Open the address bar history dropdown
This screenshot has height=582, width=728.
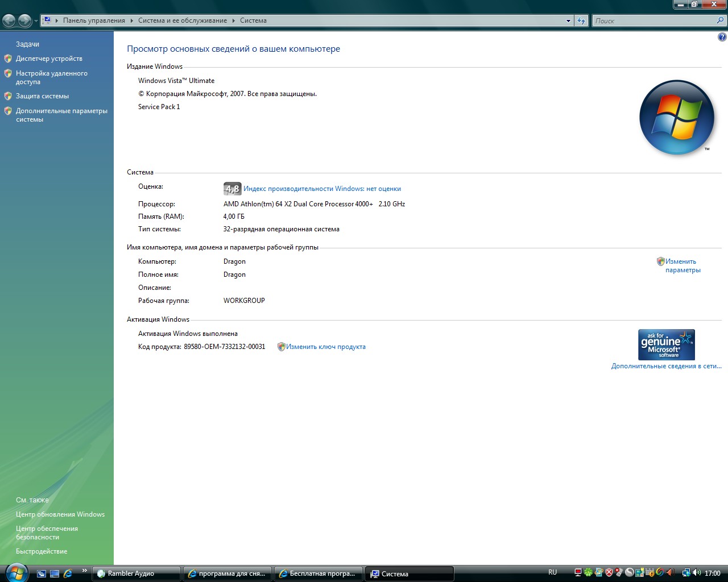[568, 21]
